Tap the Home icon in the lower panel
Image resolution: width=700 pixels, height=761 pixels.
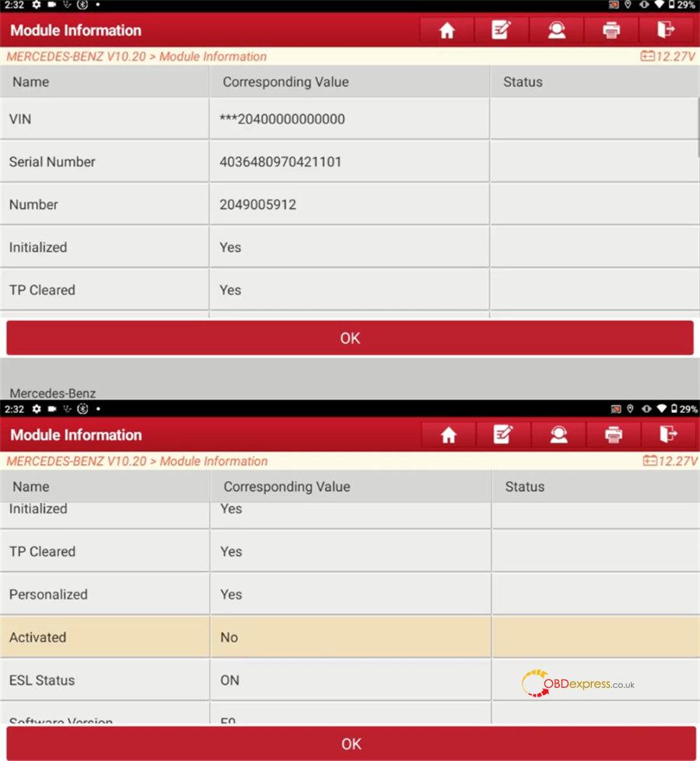[x=449, y=435]
